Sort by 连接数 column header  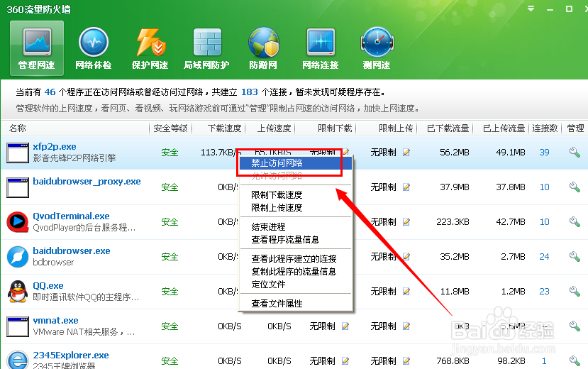(x=545, y=128)
